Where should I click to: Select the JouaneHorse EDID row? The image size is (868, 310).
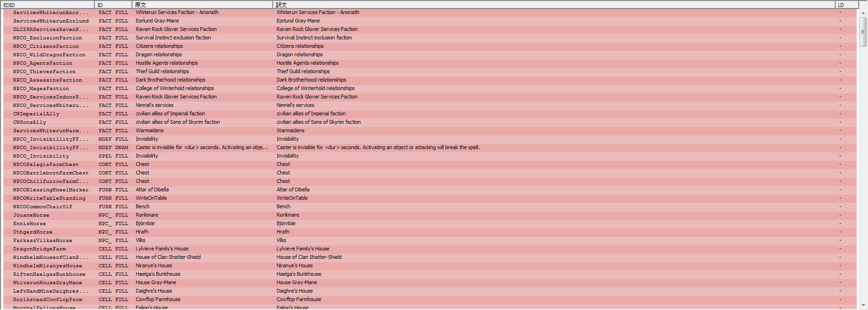[430, 215]
